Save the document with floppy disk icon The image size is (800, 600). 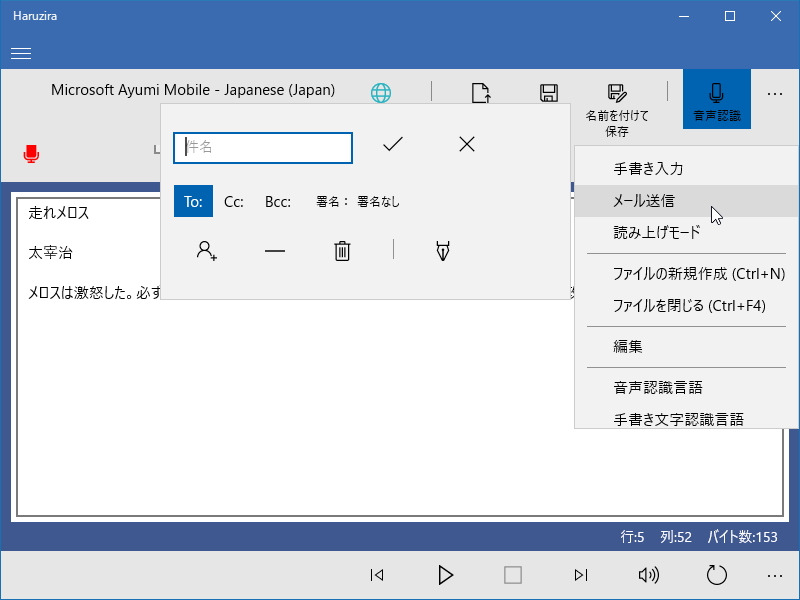click(x=548, y=91)
